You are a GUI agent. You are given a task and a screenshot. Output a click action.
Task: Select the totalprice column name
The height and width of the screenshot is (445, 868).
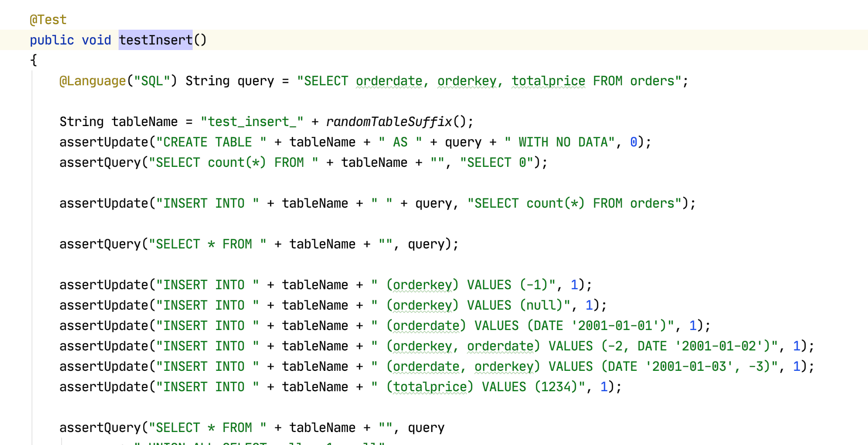tap(548, 81)
